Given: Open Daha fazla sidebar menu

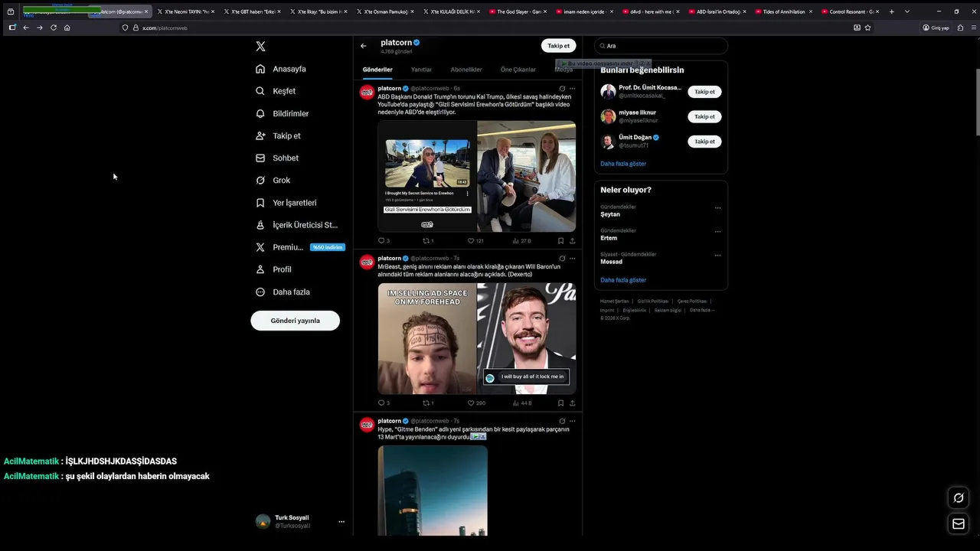Looking at the screenshot, I should pos(283,292).
